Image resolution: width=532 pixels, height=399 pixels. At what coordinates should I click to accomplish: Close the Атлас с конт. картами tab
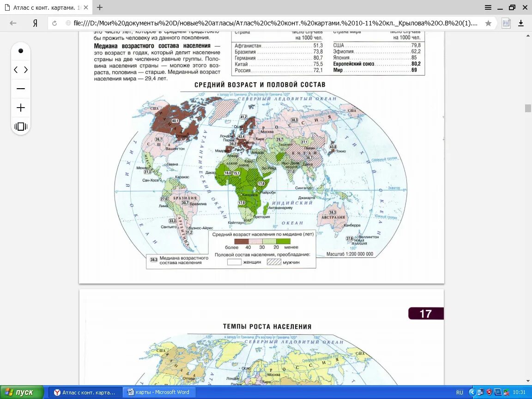click(x=86, y=7)
